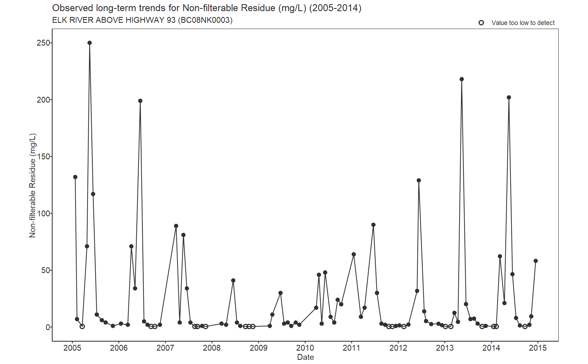The width and height of the screenshot is (588, 364).
Task: Select the 2013 peak data point near 218
Action: click(462, 79)
